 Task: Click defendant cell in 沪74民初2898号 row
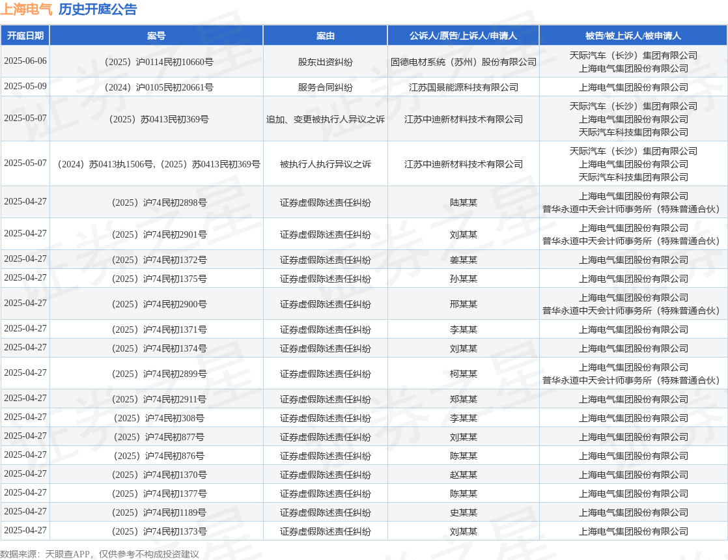634,203
